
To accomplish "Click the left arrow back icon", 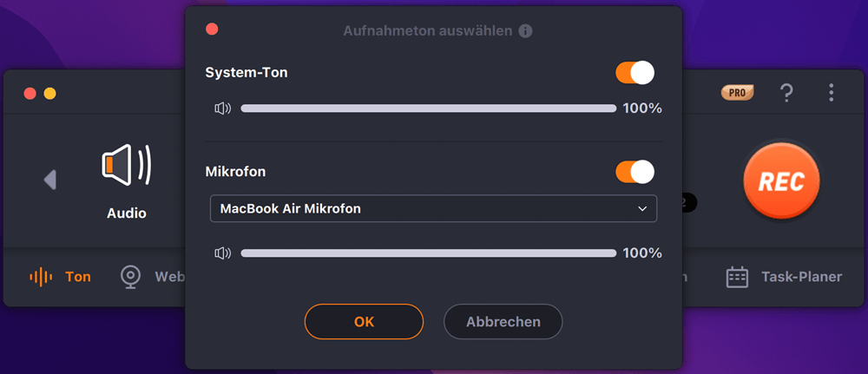I will coord(50,180).
